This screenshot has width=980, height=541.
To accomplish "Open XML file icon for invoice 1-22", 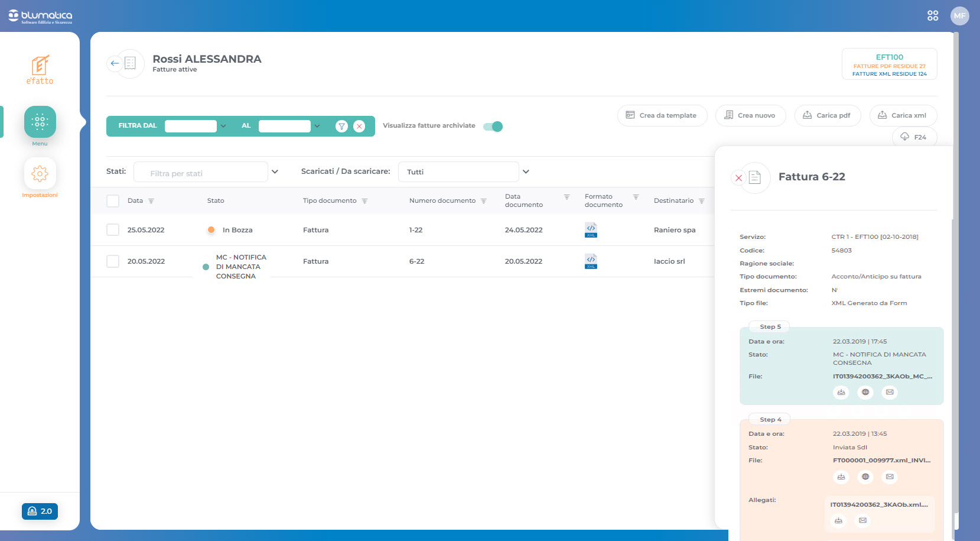I will tap(591, 230).
